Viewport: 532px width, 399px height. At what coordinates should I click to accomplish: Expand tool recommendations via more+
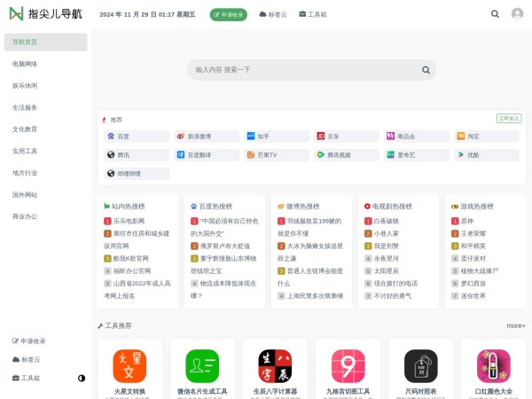click(515, 325)
